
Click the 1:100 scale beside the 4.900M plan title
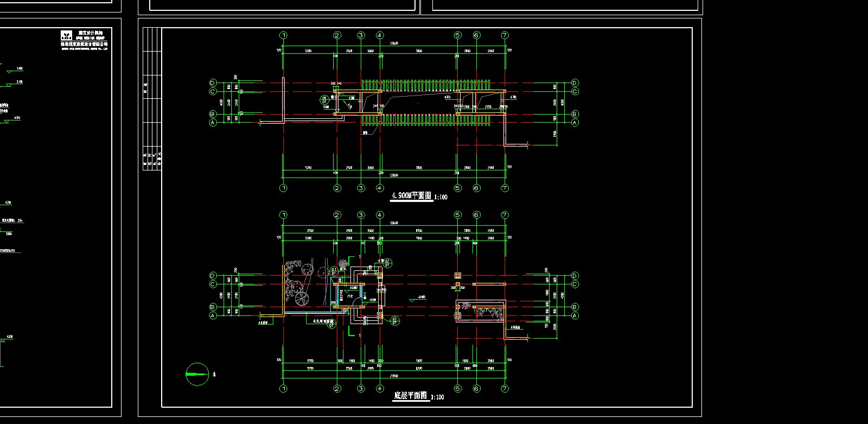click(441, 197)
